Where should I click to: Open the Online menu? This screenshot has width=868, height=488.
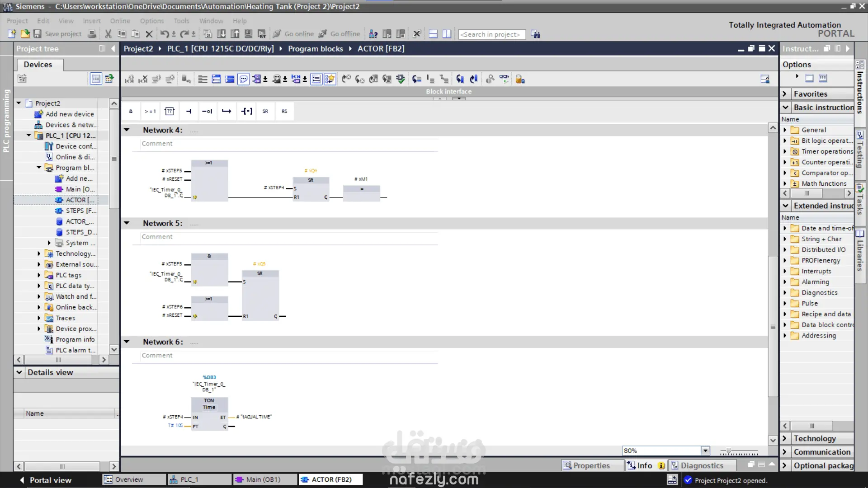(x=120, y=21)
